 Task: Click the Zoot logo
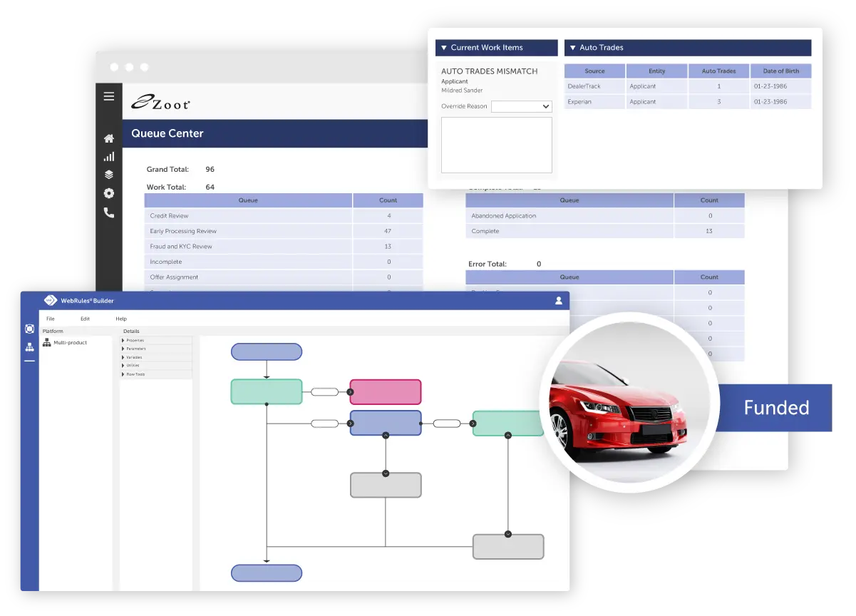[160, 103]
